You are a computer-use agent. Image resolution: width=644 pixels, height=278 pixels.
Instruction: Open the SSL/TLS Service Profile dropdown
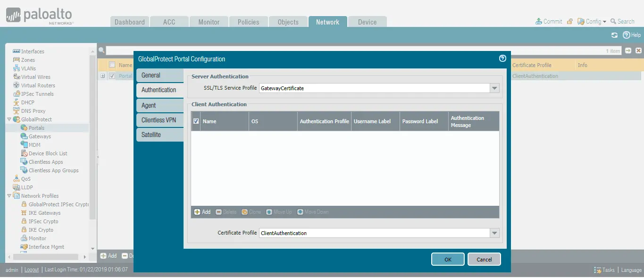pos(494,88)
